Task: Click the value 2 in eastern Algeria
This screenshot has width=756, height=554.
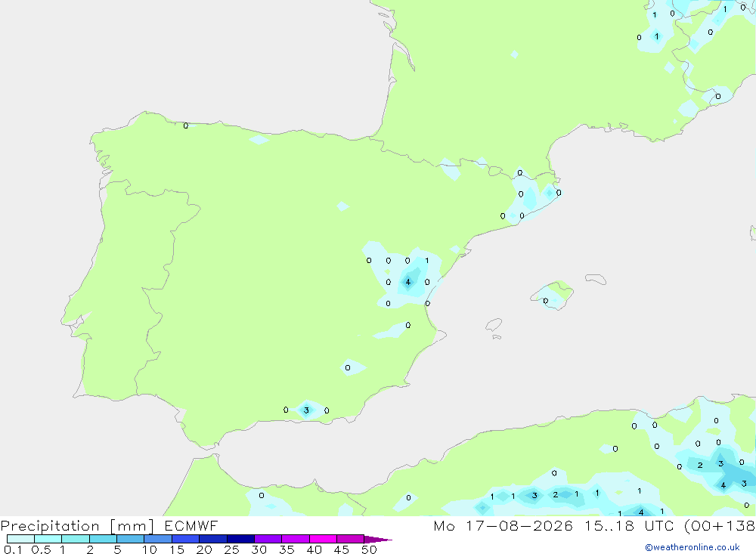Action: [700, 466]
